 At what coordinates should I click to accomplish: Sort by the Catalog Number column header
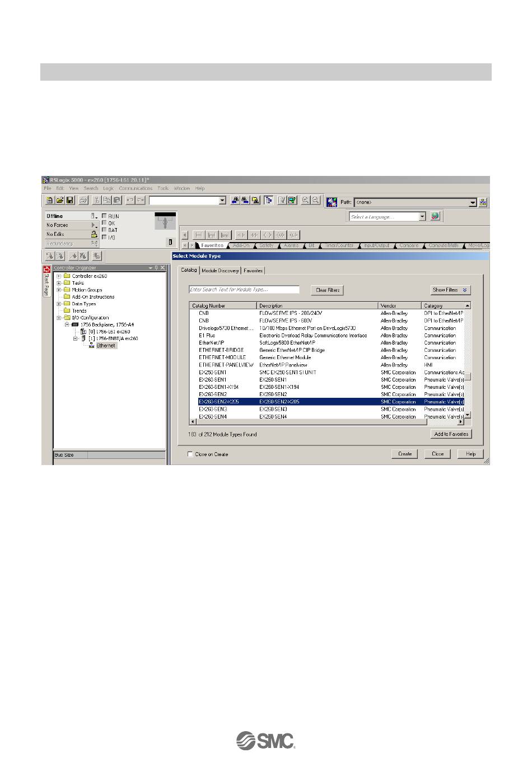pyautogui.click(x=223, y=306)
